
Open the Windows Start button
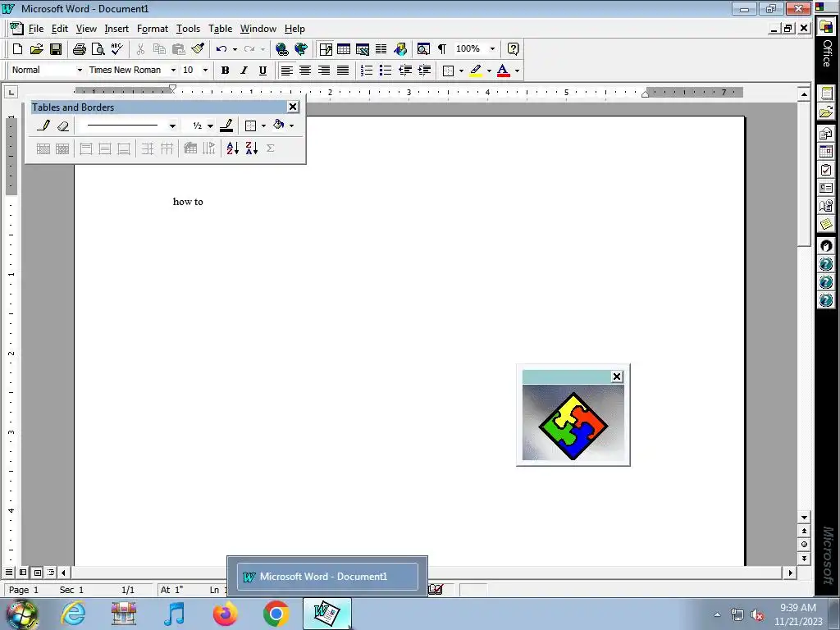click(22, 614)
